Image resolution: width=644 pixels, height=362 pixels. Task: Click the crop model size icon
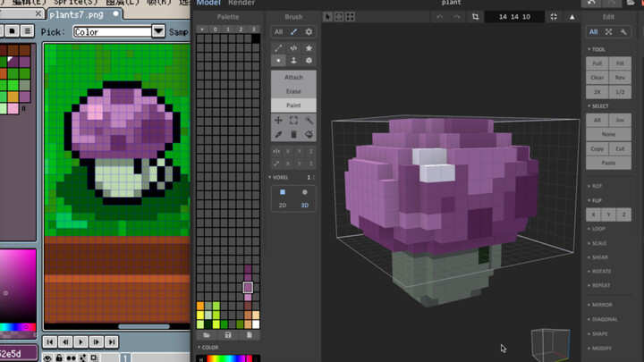(475, 17)
